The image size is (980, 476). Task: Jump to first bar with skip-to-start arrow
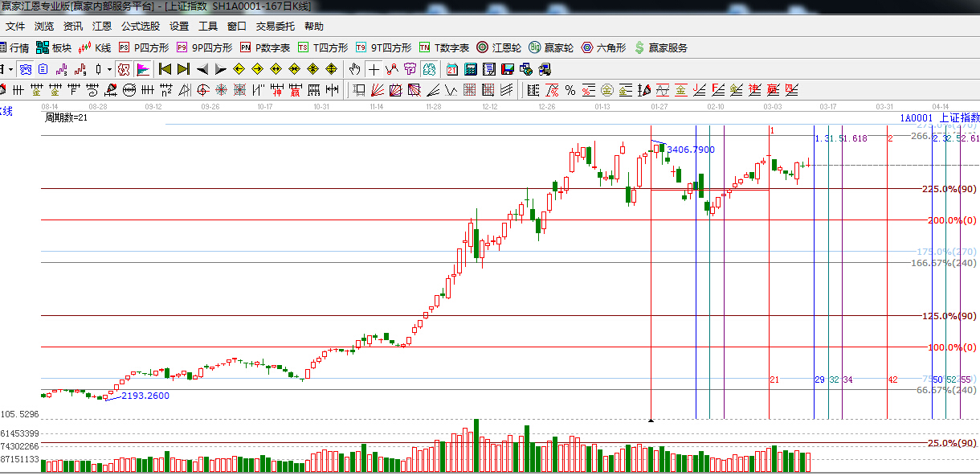[165, 69]
